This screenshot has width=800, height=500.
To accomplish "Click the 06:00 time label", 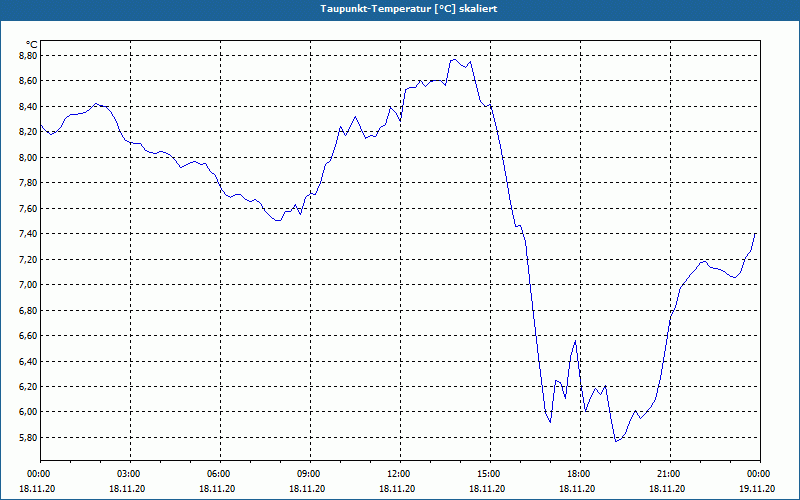I will 220,474.
